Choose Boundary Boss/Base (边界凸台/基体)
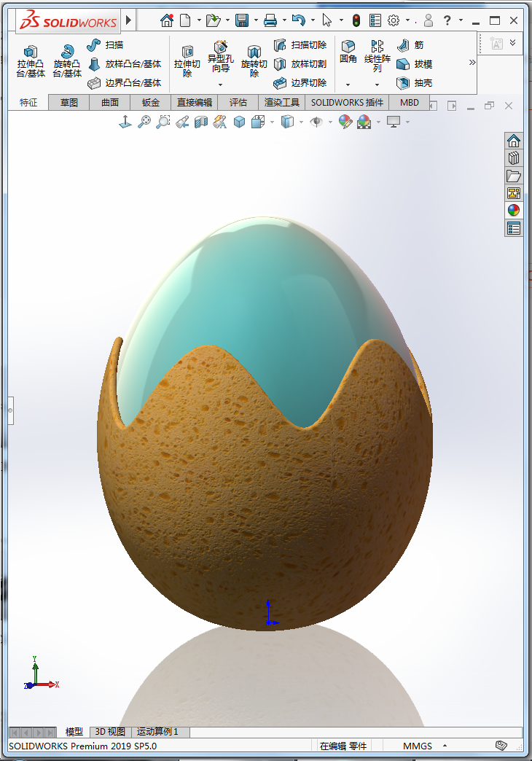The width and height of the screenshot is (532, 761). click(x=125, y=83)
